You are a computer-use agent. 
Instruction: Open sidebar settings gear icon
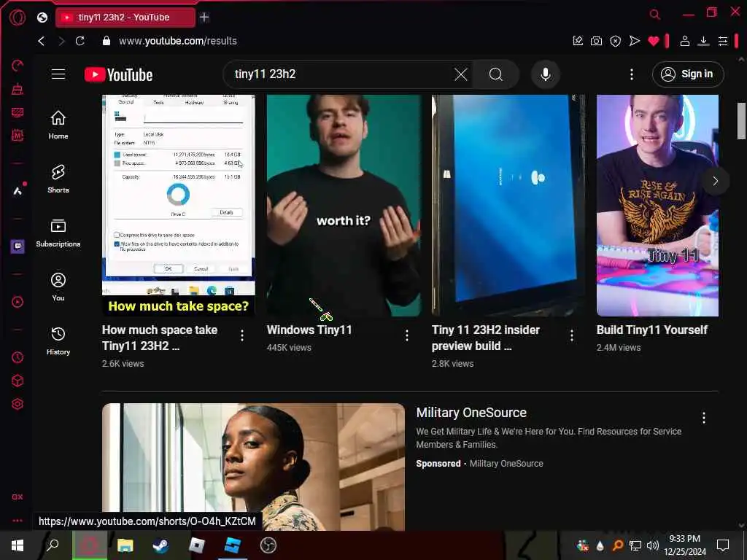pyautogui.click(x=18, y=404)
